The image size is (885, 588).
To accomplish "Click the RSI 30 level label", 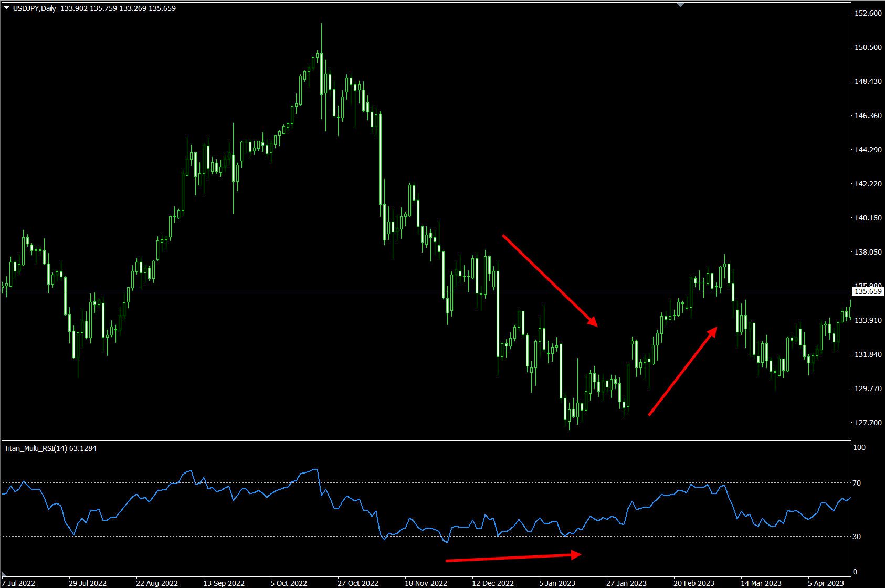I will coord(857,536).
